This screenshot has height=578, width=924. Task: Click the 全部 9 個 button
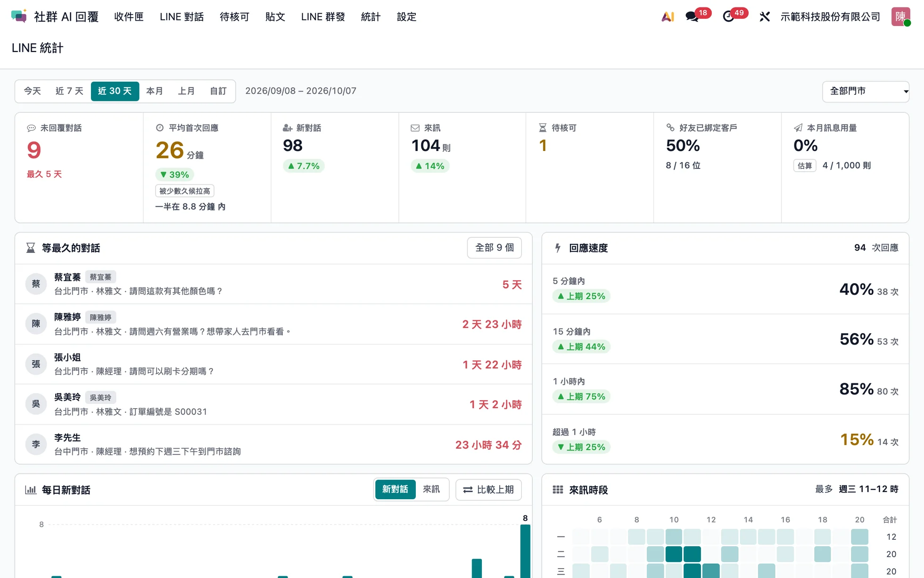click(494, 248)
